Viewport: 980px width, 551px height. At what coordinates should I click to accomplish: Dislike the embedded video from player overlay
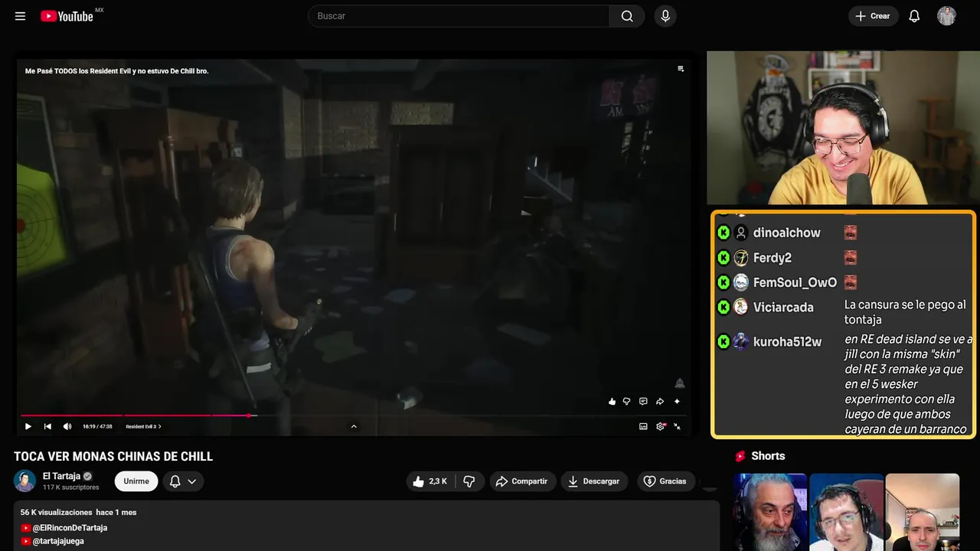pyautogui.click(x=626, y=401)
